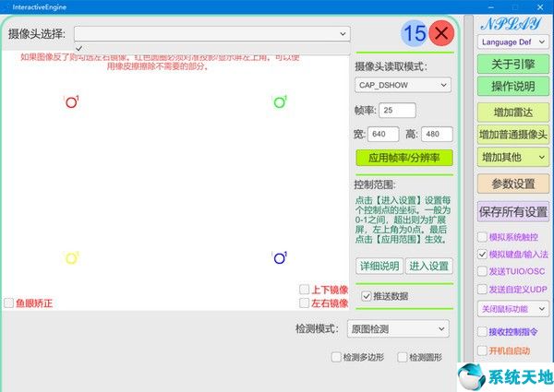
Task: Click the 帧率 field showing 25
Action: 397,111
